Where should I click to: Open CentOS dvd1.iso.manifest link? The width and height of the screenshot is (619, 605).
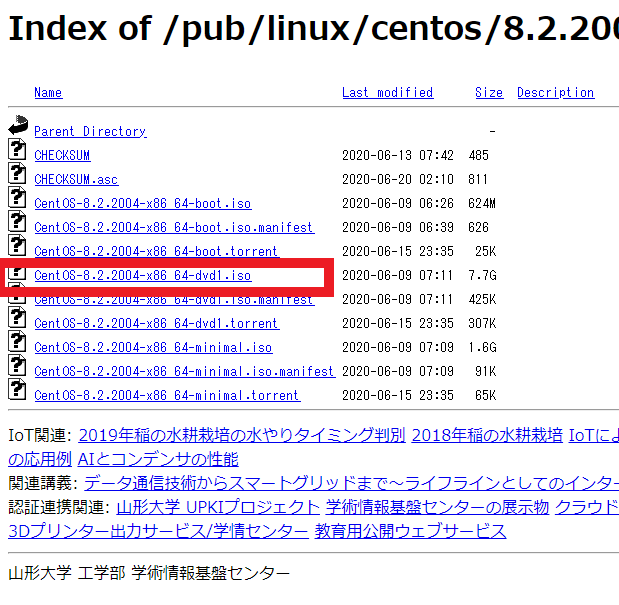tap(174, 300)
